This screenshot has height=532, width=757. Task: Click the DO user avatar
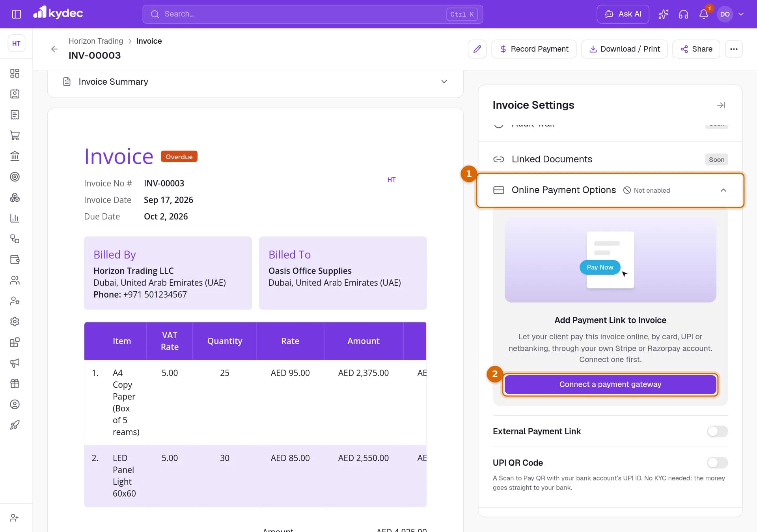coord(725,14)
